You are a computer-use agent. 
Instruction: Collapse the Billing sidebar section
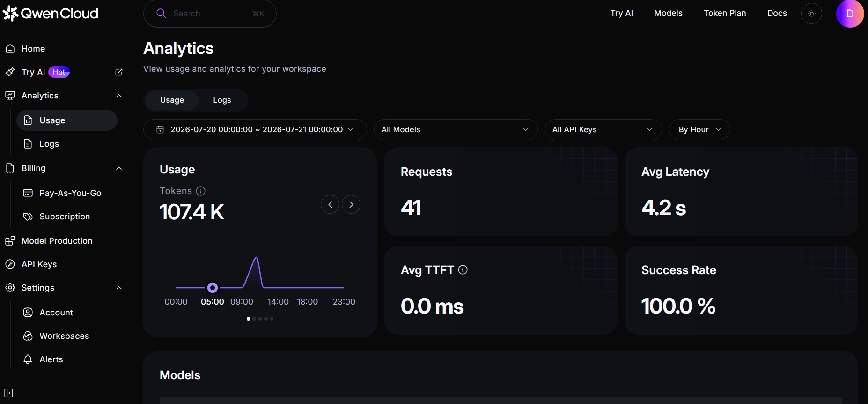(x=119, y=168)
